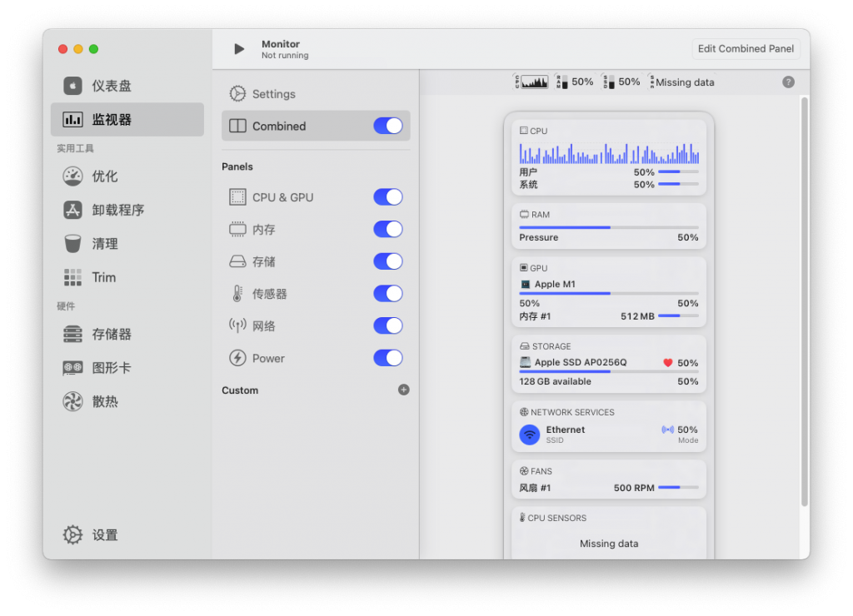Click the 存储 disk drive icon
The width and height of the screenshot is (853, 616).
tap(237, 261)
